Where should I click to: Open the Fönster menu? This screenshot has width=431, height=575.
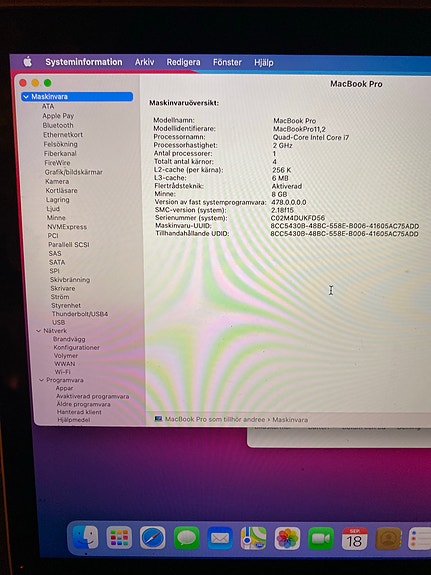227,62
